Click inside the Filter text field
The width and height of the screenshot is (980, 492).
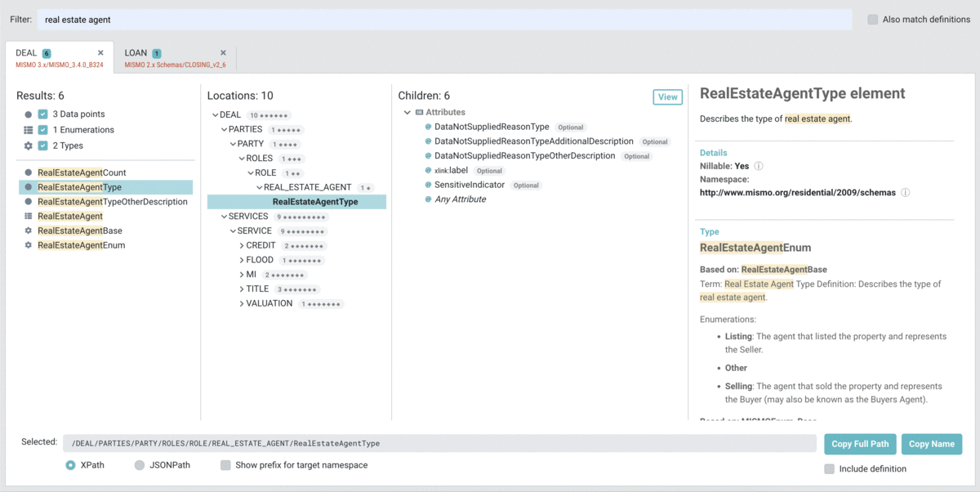tap(327, 19)
